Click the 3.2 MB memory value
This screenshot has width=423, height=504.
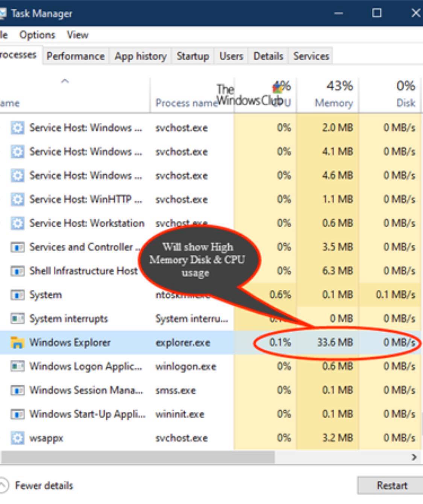pyautogui.click(x=338, y=438)
